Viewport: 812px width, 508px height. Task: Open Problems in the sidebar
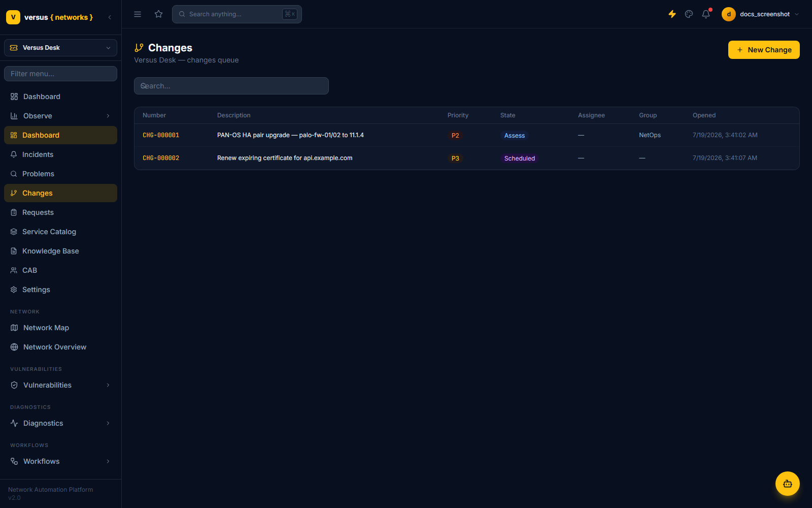[60, 174]
